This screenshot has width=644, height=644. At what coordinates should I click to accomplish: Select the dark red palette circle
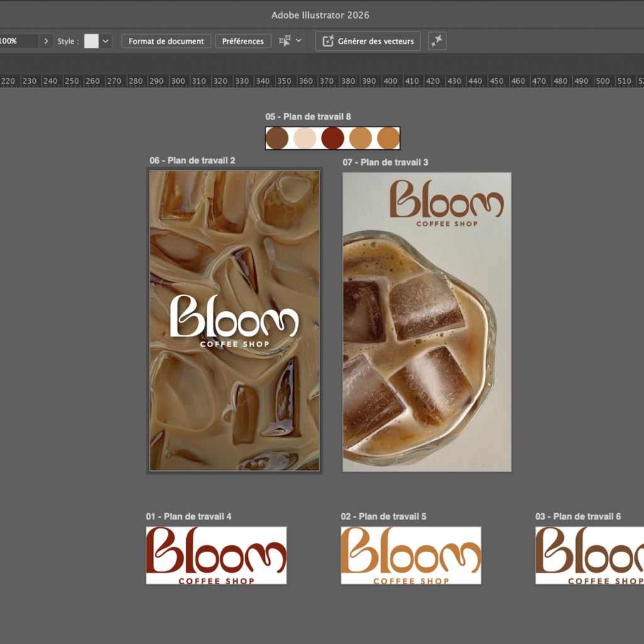click(333, 138)
